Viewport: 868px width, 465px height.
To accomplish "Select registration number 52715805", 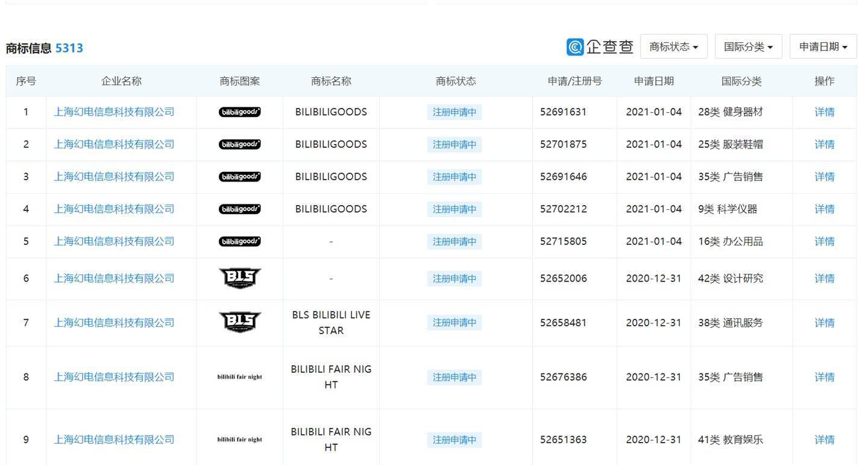I will coord(564,241).
